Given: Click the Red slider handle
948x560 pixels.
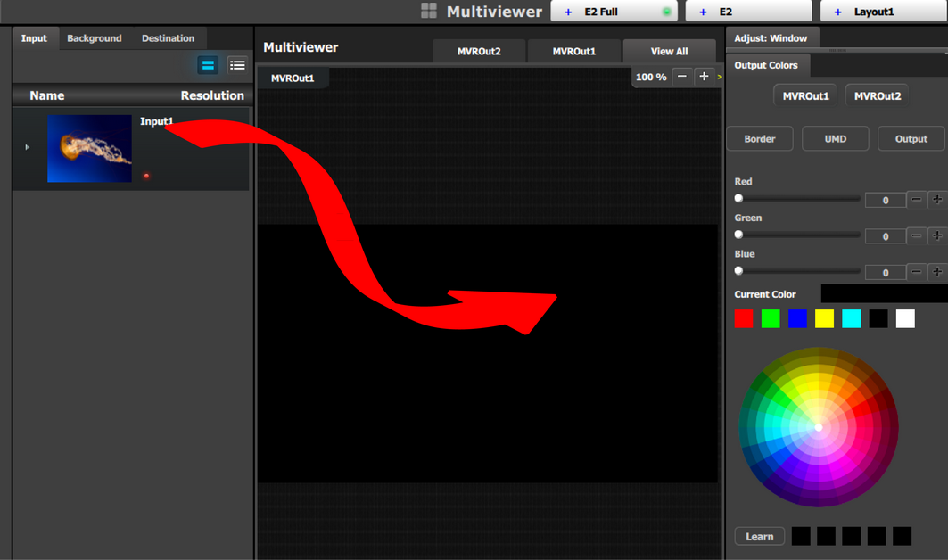Looking at the screenshot, I should [x=738, y=198].
